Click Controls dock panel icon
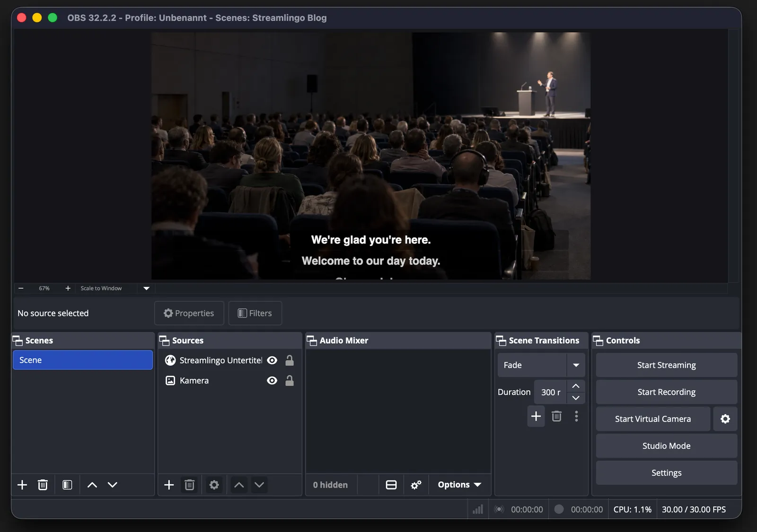This screenshot has width=757, height=532. click(x=598, y=340)
